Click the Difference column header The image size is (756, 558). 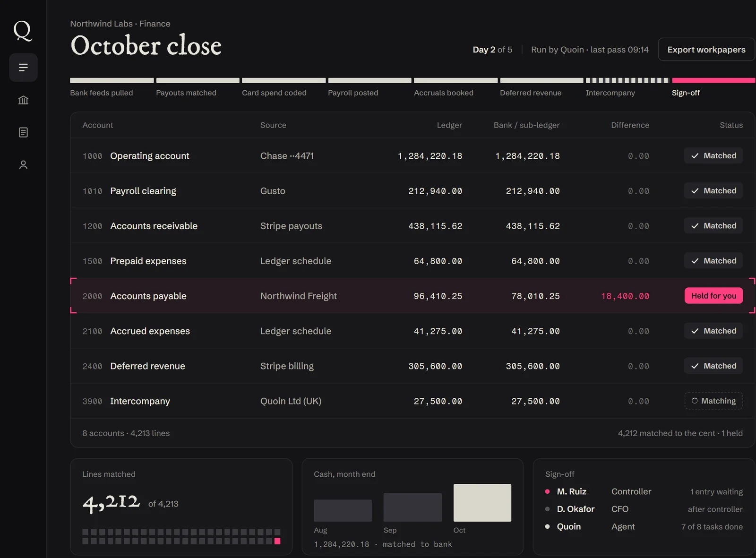pyautogui.click(x=630, y=125)
